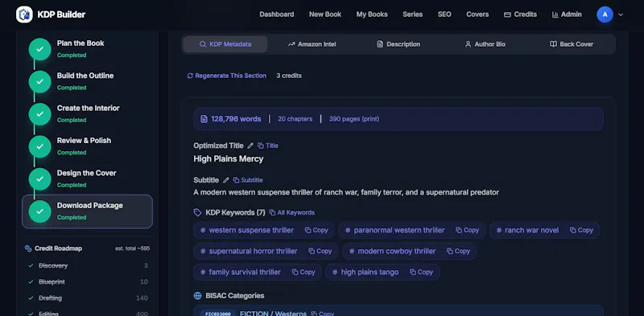Image resolution: width=644 pixels, height=316 pixels.
Task: Click Regenerate This Section
Action: click(x=226, y=76)
